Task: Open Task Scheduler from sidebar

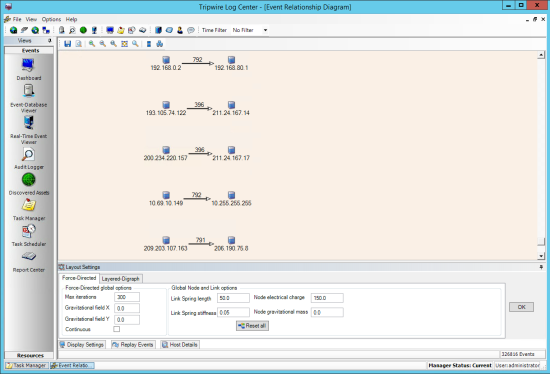Action: tap(28, 235)
